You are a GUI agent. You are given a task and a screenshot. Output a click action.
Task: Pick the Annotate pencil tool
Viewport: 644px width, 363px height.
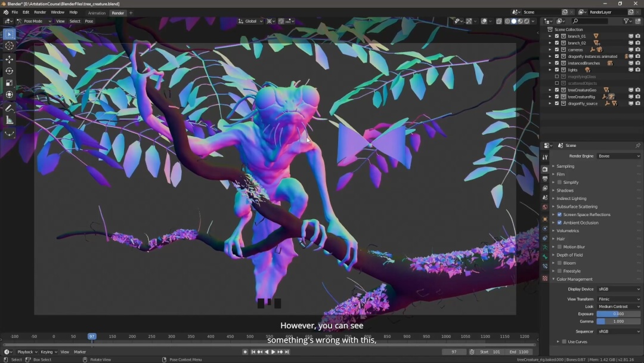[x=9, y=109]
